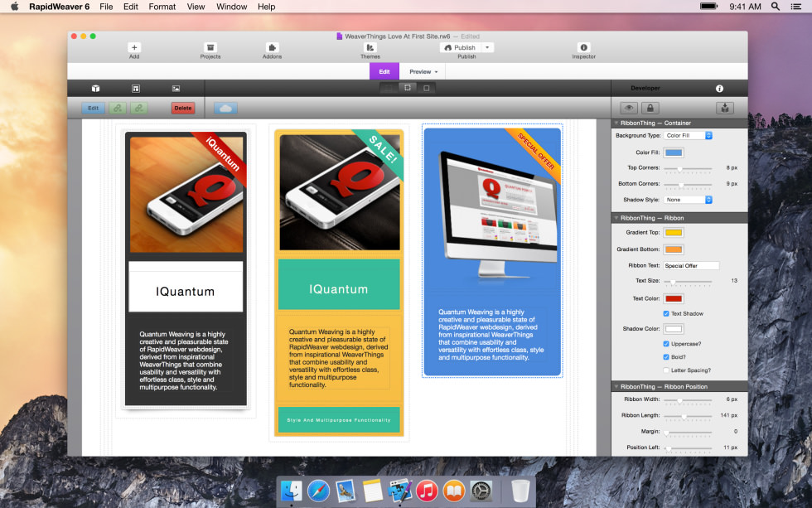Launch Safari from the dock

(318, 491)
